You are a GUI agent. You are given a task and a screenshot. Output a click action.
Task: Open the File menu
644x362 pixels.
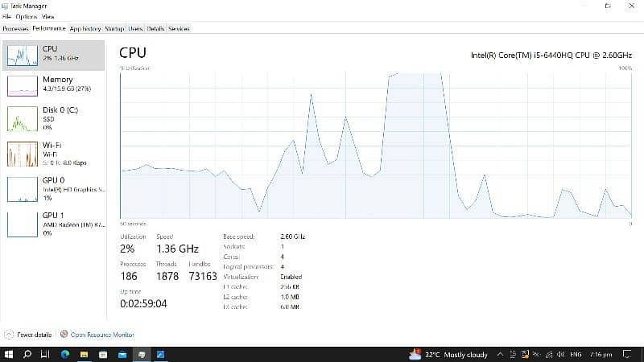click(6, 16)
